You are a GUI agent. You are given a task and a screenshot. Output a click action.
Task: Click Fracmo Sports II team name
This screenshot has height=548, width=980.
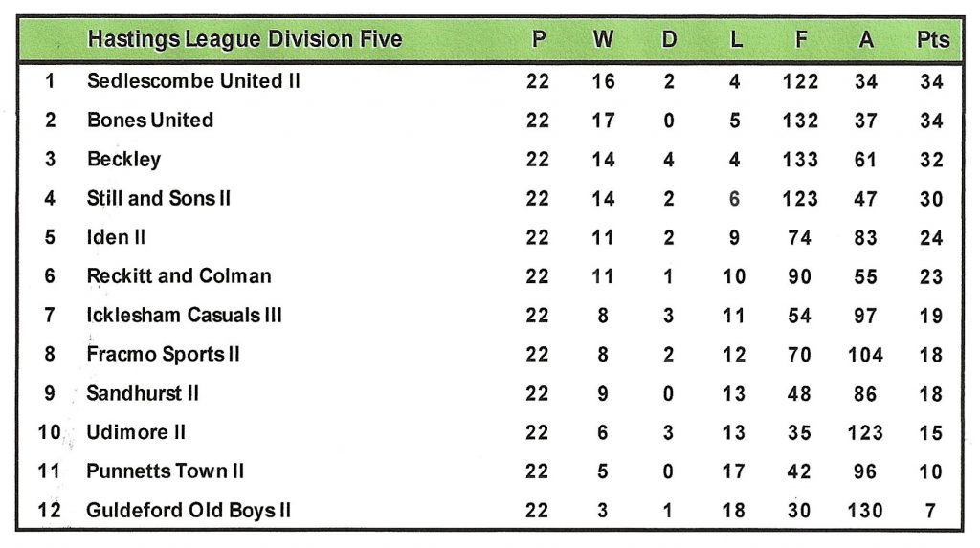pyautogui.click(x=163, y=355)
